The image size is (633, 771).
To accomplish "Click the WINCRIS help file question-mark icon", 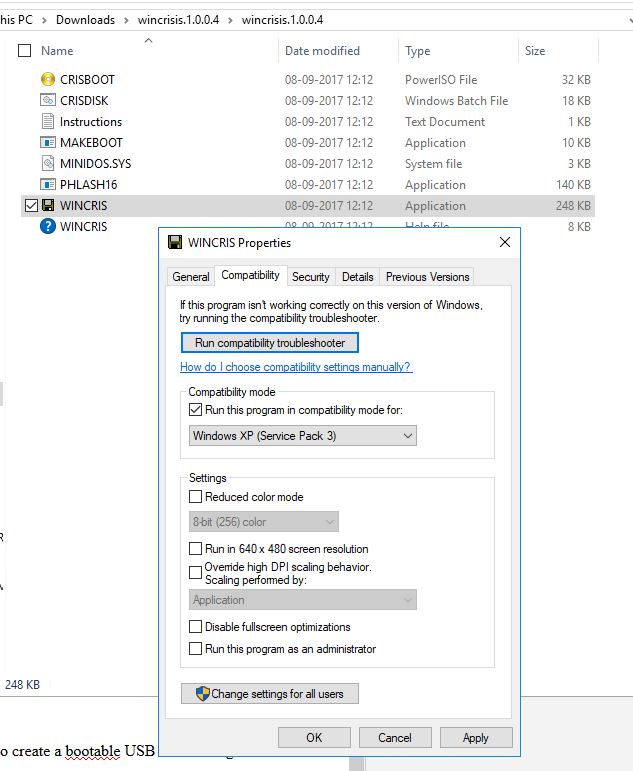I will [x=48, y=227].
